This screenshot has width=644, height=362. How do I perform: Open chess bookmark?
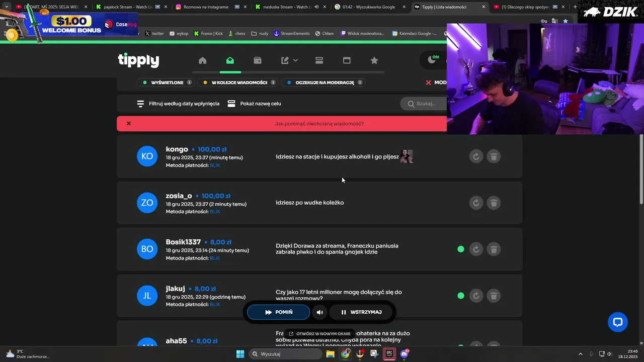click(237, 34)
